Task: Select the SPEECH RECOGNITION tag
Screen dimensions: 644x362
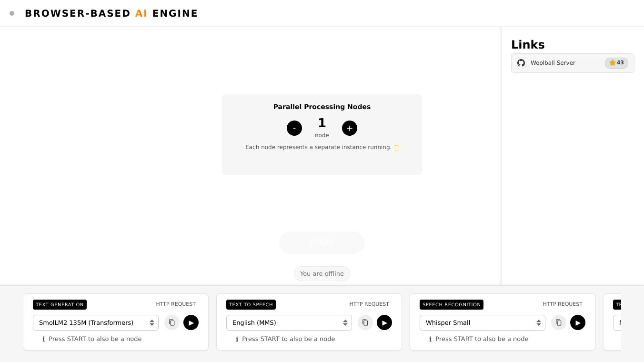Action: [452, 305]
